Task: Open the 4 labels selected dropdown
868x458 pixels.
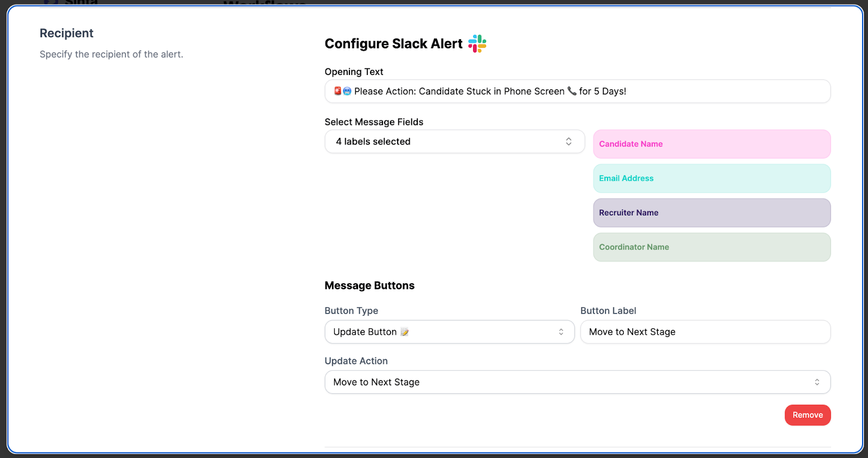Action: (x=455, y=142)
